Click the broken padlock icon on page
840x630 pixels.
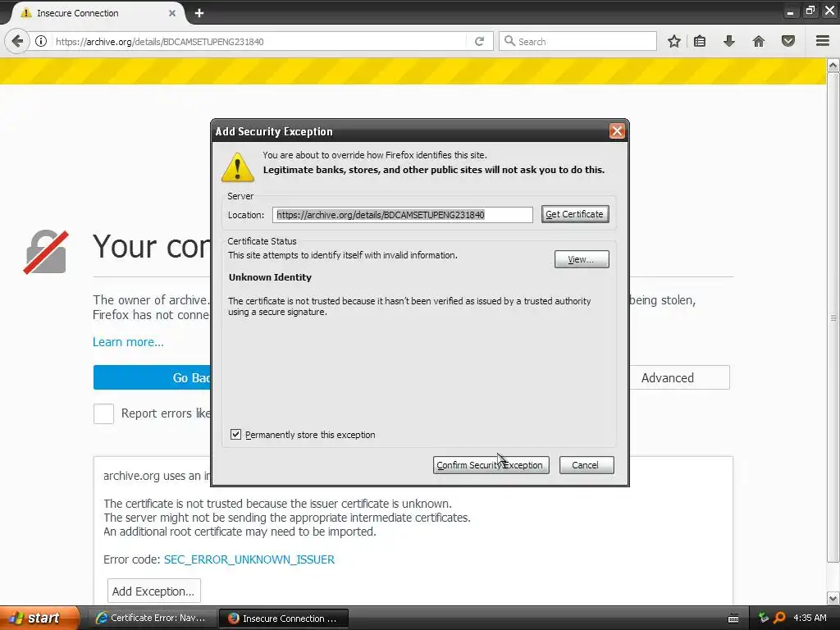pos(46,252)
